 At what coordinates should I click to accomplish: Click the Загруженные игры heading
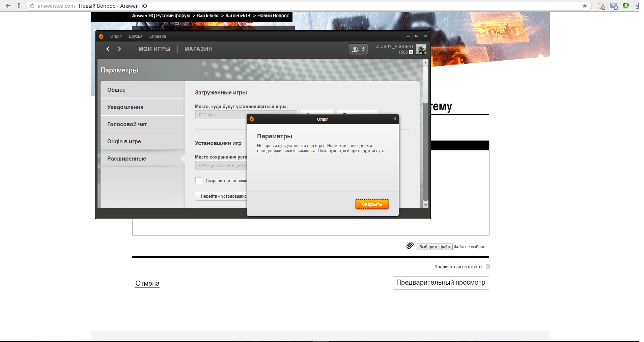221,92
